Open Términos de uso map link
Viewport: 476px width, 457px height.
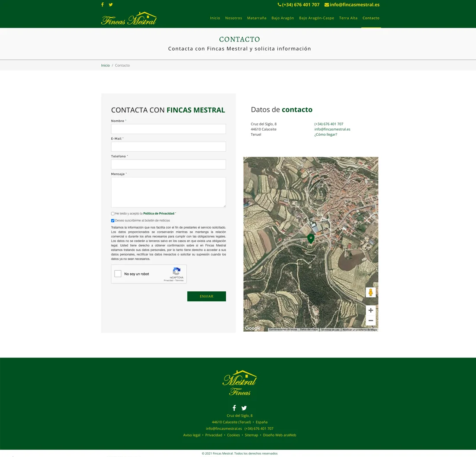coord(330,329)
